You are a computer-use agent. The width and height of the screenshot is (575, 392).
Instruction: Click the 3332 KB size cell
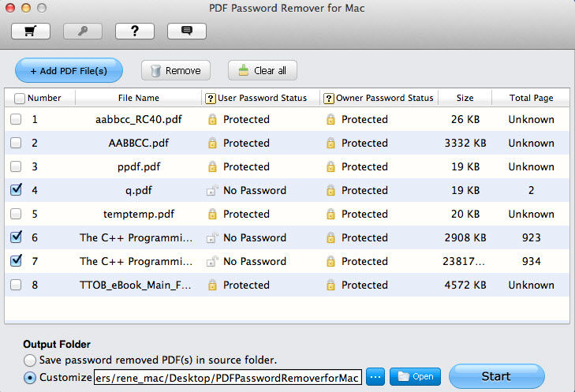pyautogui.click(x=465, y=143)
